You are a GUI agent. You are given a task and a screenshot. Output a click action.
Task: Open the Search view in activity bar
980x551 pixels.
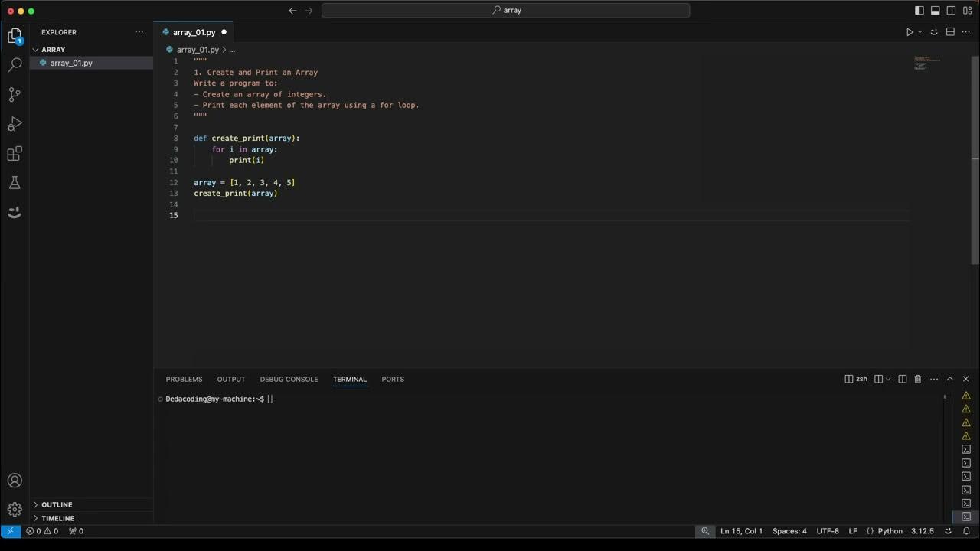15,65
